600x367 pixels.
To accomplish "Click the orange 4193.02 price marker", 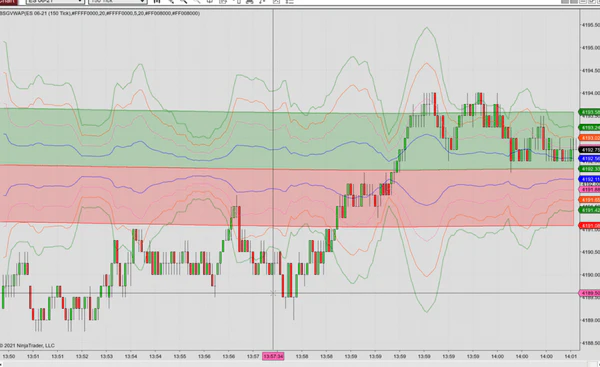I will pos(589,138).
